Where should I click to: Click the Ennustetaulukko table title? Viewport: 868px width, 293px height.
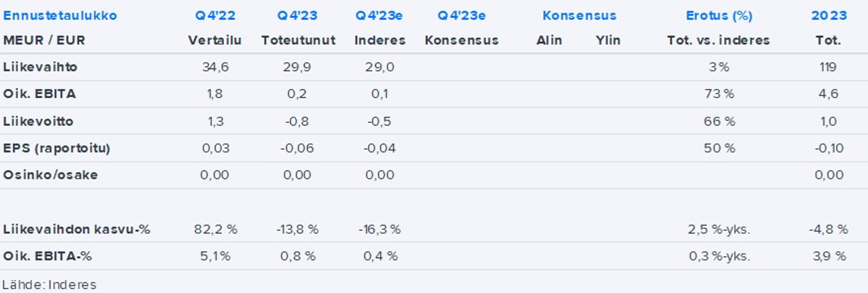point(60,16)
